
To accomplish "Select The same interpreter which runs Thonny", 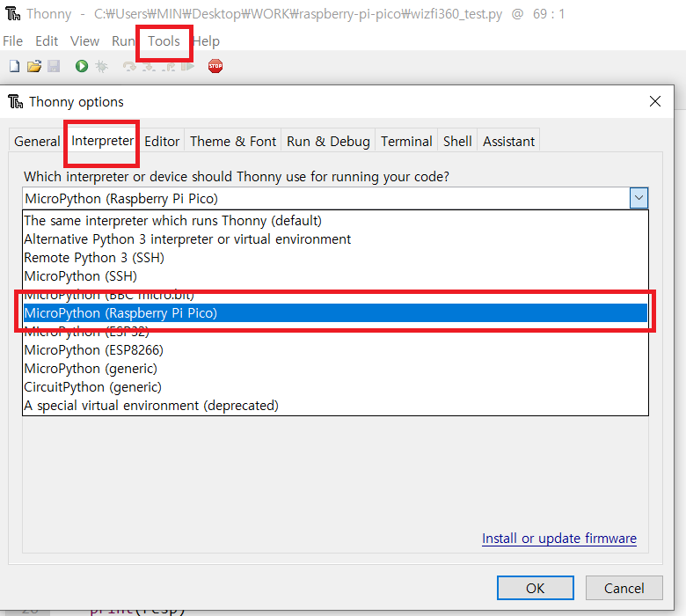I will coord(335,221).
